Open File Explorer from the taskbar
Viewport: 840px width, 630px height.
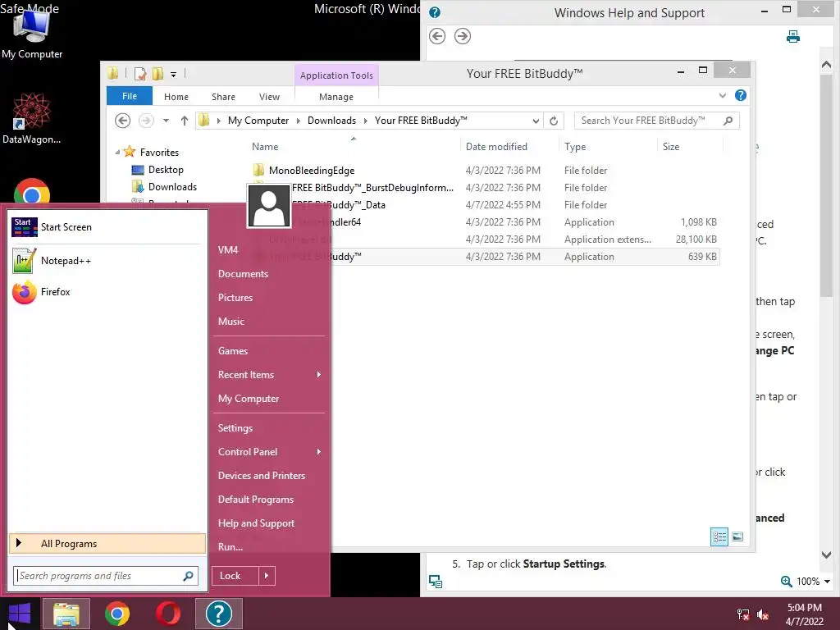tap(66, 614)
